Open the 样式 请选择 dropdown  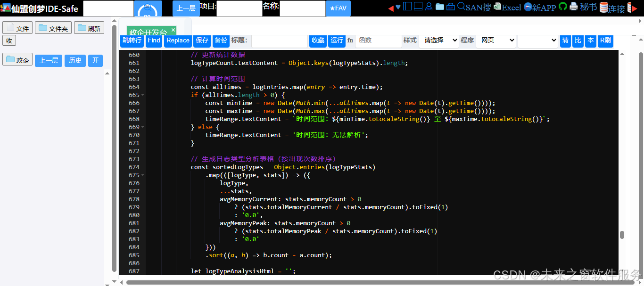click(439, 41)
